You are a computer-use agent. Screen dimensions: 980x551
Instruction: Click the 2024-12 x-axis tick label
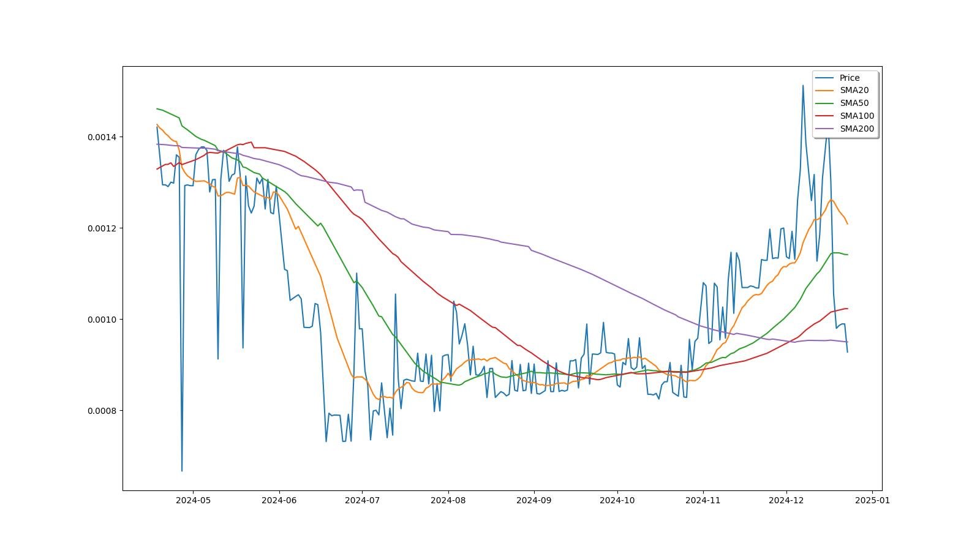(x=786, y=500)
